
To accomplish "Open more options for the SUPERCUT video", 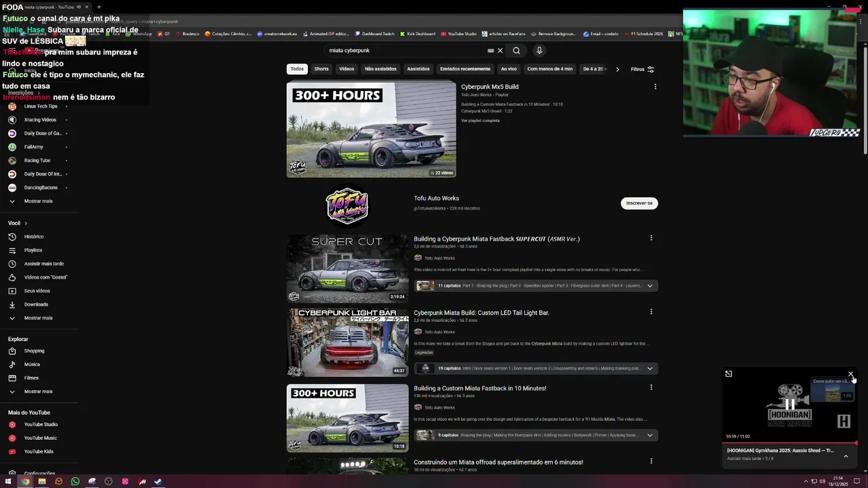I will [x=651, y=238].
